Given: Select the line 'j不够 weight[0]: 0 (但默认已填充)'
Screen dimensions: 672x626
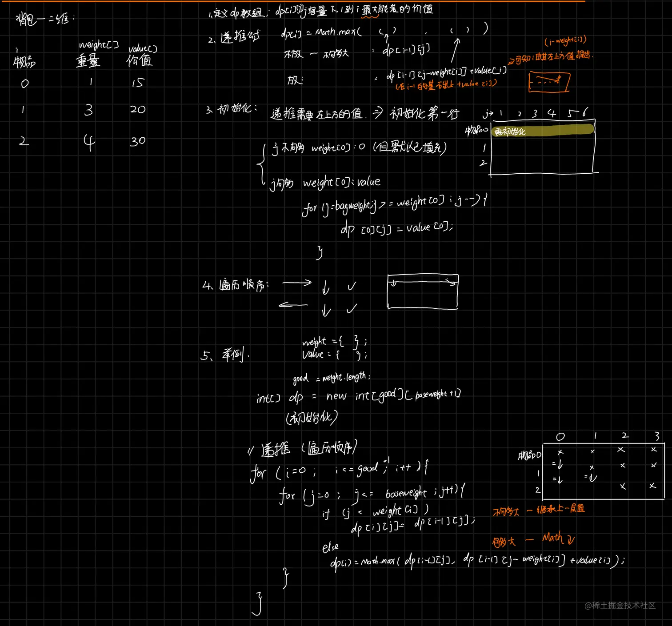Looking at the screenshot, I should tap(359, 148).
